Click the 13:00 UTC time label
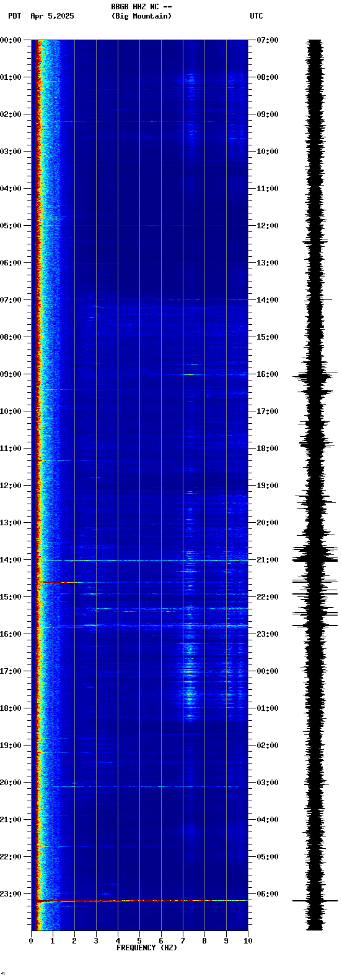Screen dimensions: 342x980 [268, 263]
